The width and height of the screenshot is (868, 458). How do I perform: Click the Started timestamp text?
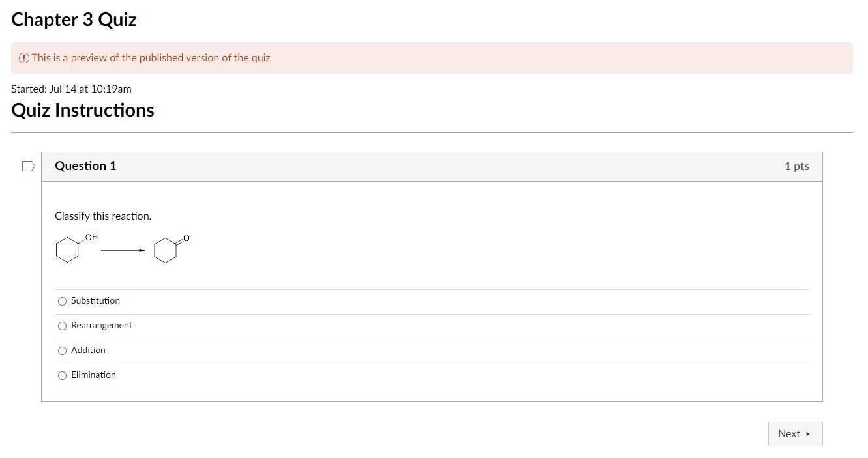[71, 89]
